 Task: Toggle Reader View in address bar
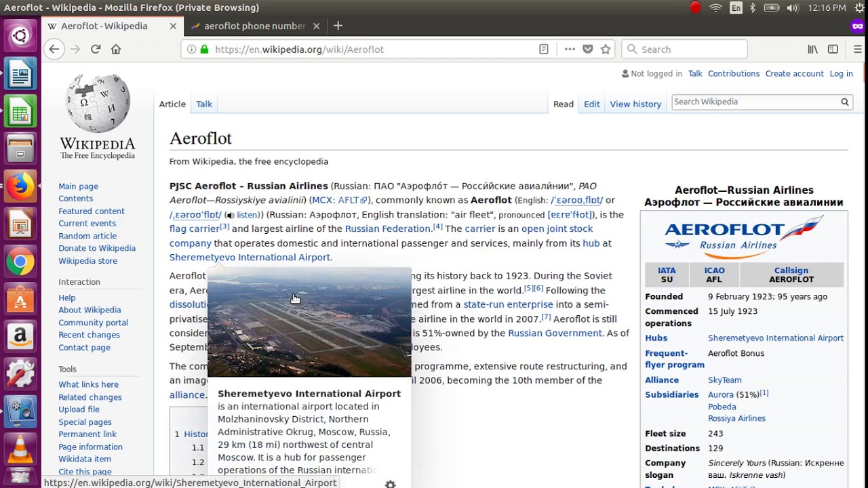pos(543,49)
